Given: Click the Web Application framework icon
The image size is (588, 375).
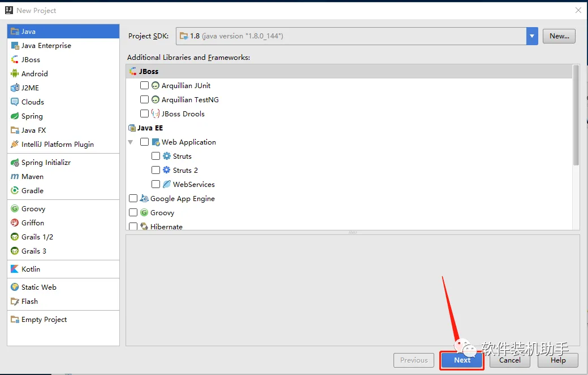Looking at the screenshot, I should click(156, 142).
